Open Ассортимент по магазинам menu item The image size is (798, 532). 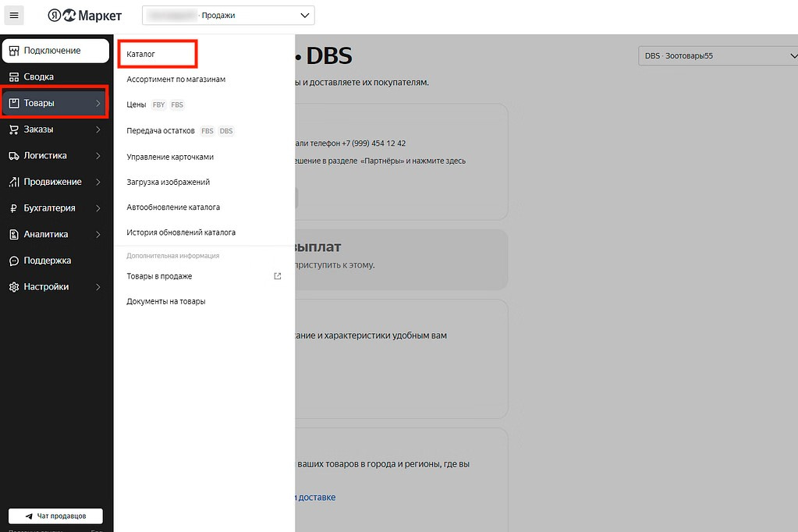[x=176, y=80]
